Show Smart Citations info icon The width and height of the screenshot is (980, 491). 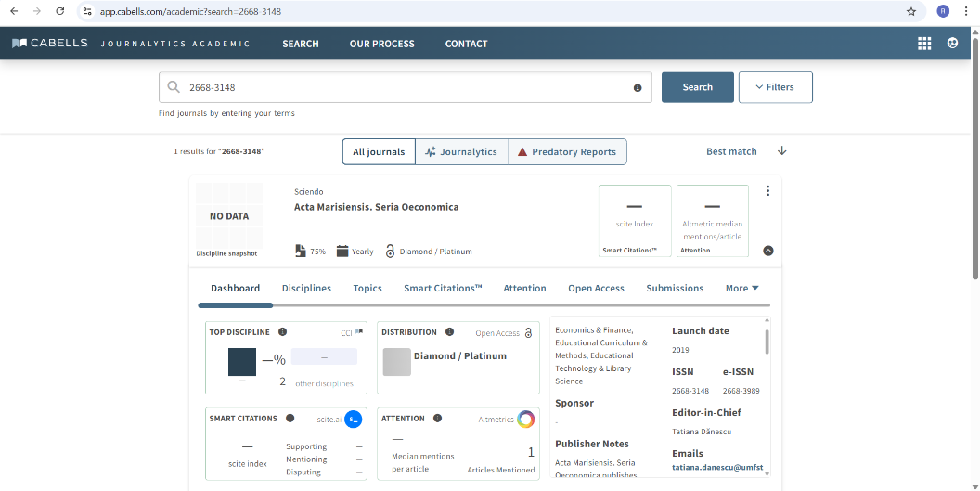pos(290,419)
